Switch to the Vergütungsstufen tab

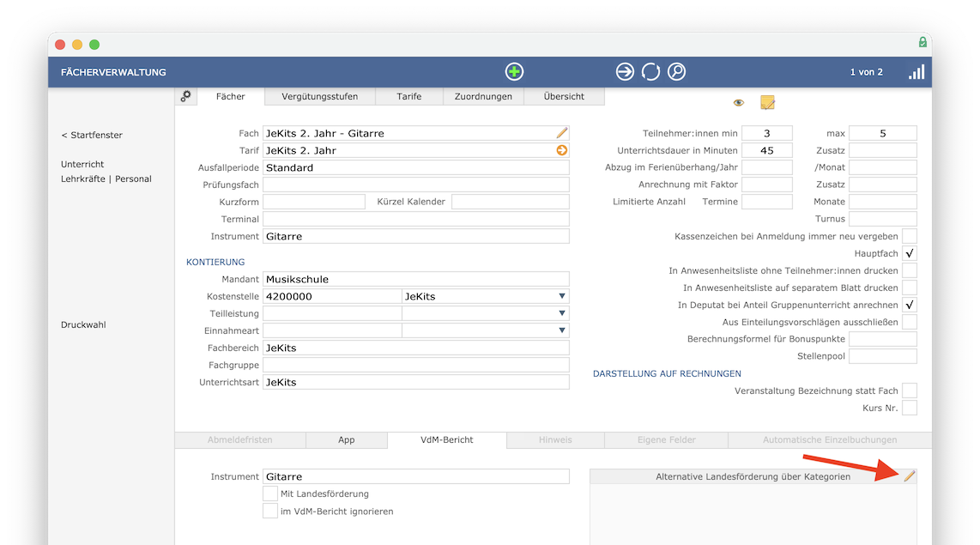point(319,96)
